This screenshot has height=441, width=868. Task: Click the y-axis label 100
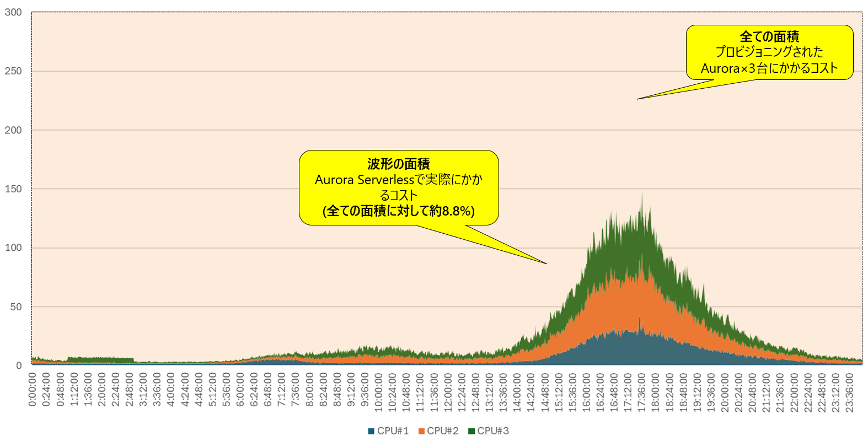[x=13, y=248]
